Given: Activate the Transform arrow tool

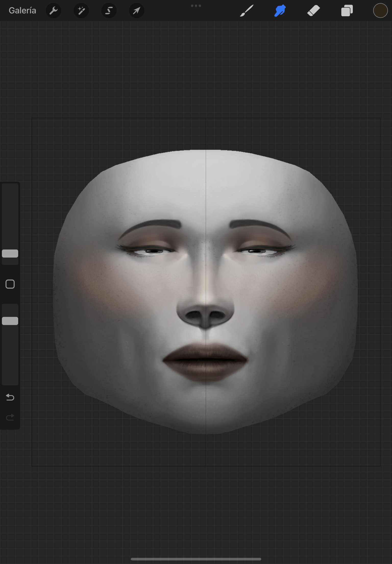Looking at the screenshot, I should (x=137, y=11).
